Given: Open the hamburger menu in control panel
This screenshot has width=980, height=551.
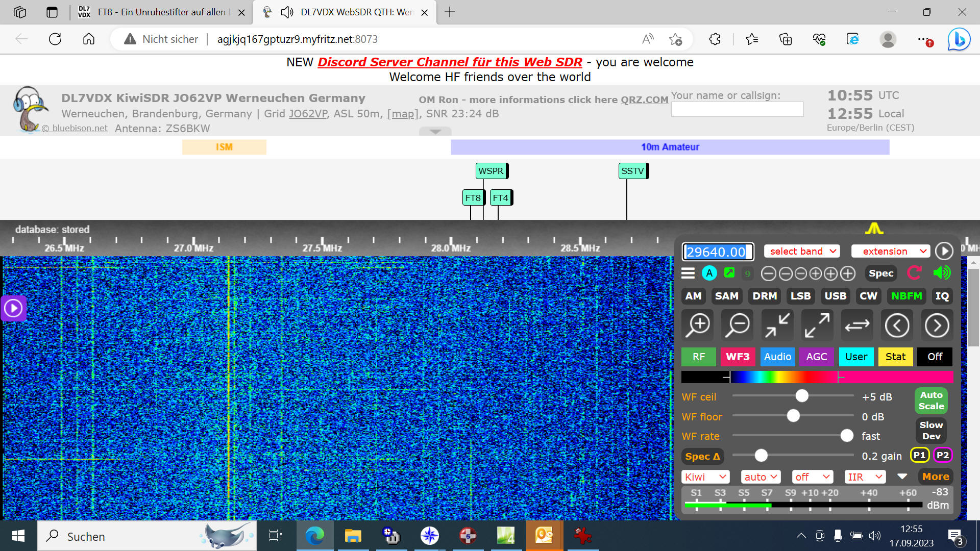Looking at the screenshot, I should click(688, 273).
